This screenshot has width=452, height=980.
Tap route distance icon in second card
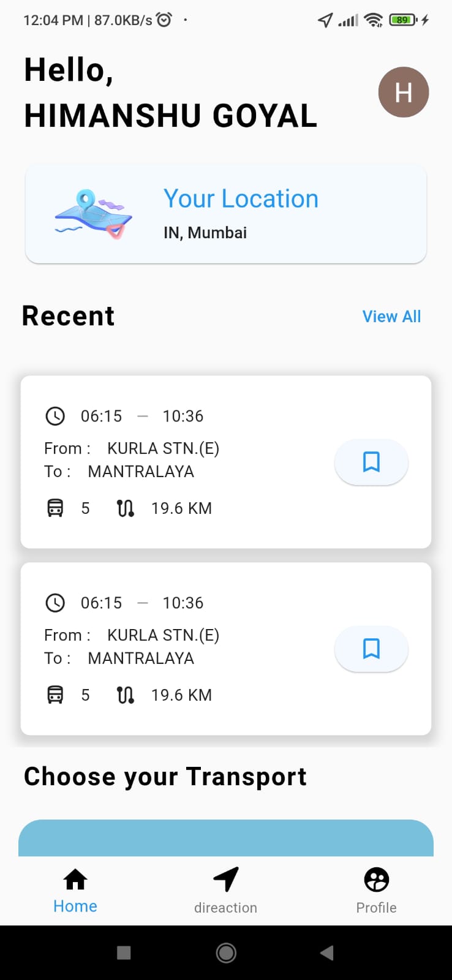coord(126,695)
